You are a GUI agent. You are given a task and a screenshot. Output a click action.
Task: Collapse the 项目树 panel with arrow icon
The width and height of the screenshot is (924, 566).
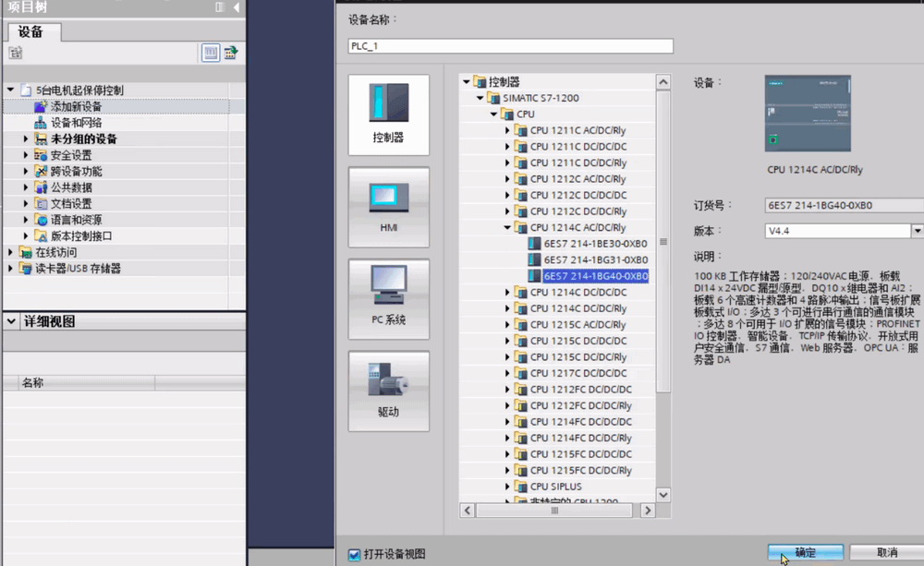[236, 7]
